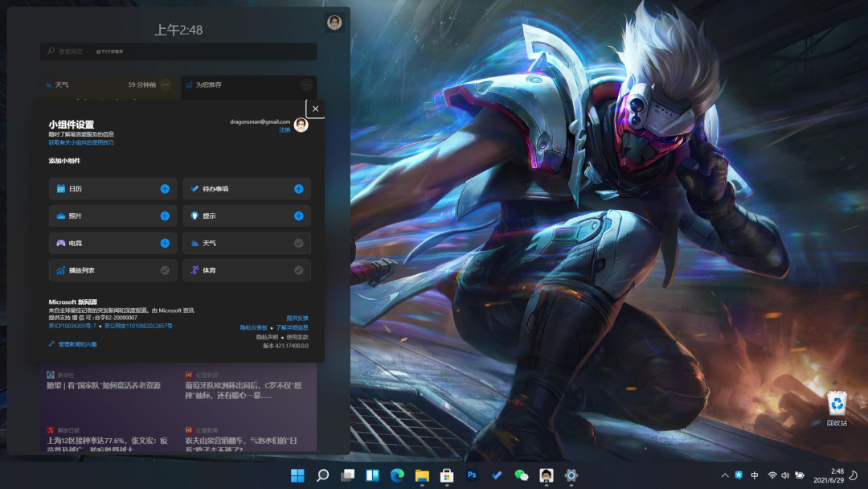Launch Photoshop from the taskbar

pyautogui.click(x=472, y=475)
